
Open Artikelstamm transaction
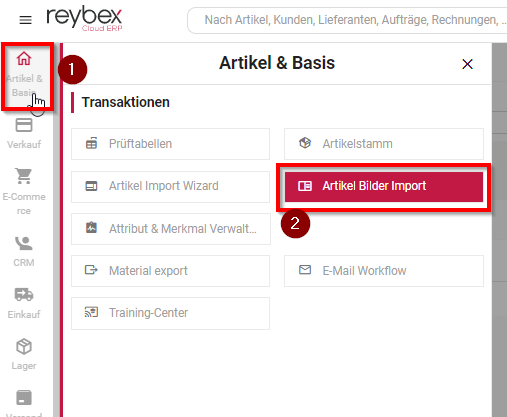click(x=384, y=144)
